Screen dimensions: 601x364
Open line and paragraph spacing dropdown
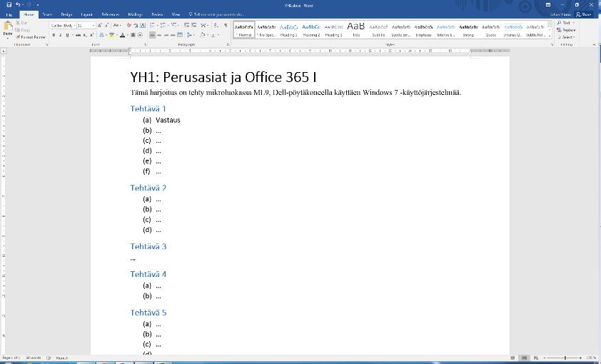[x=191, y=35]
